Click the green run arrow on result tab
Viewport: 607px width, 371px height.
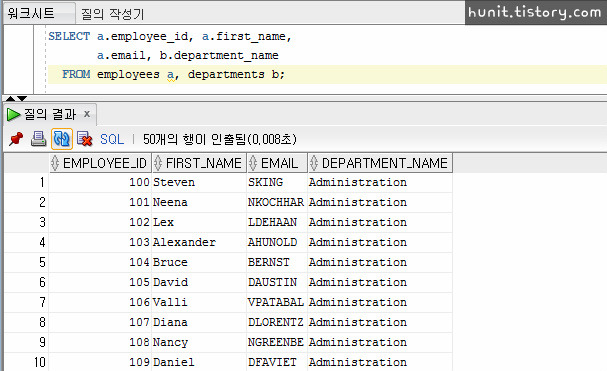point(13,114)
